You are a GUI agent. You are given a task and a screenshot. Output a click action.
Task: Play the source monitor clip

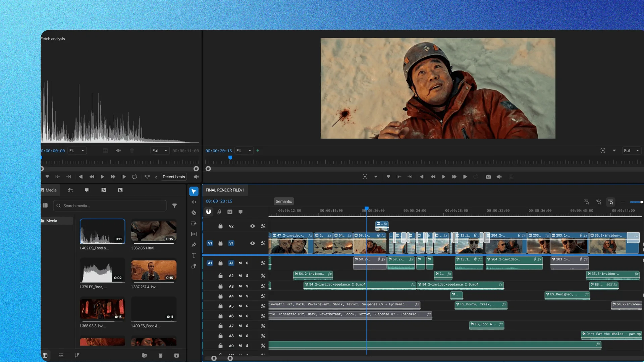pos(102,177)
